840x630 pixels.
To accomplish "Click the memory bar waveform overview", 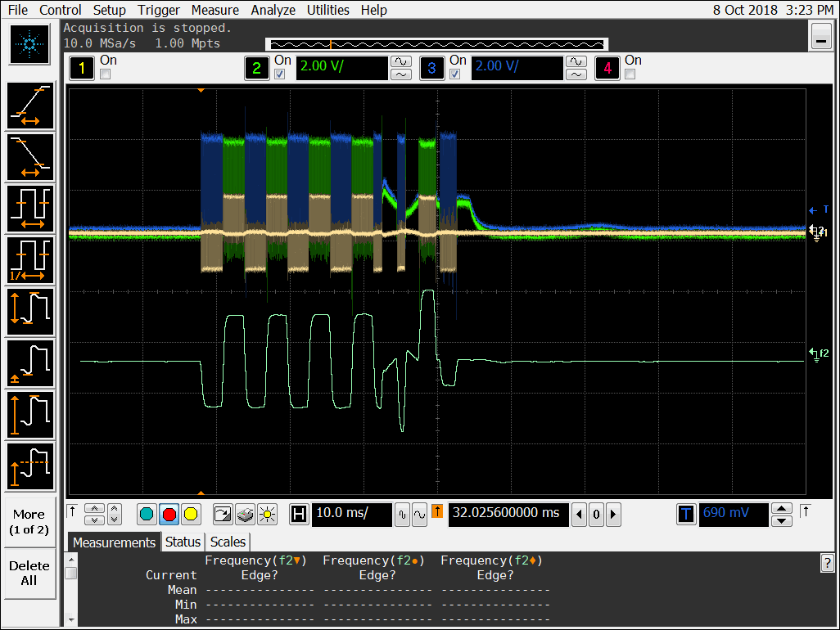I will [437, 44].
